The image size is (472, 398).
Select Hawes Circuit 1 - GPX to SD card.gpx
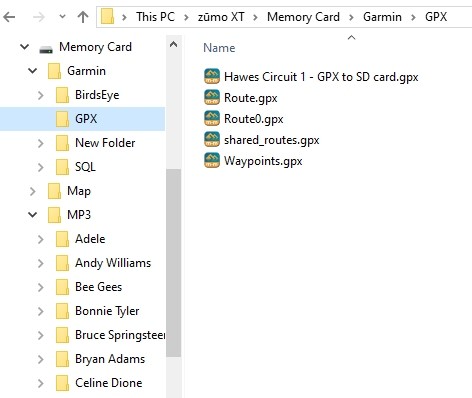point(321,77)
